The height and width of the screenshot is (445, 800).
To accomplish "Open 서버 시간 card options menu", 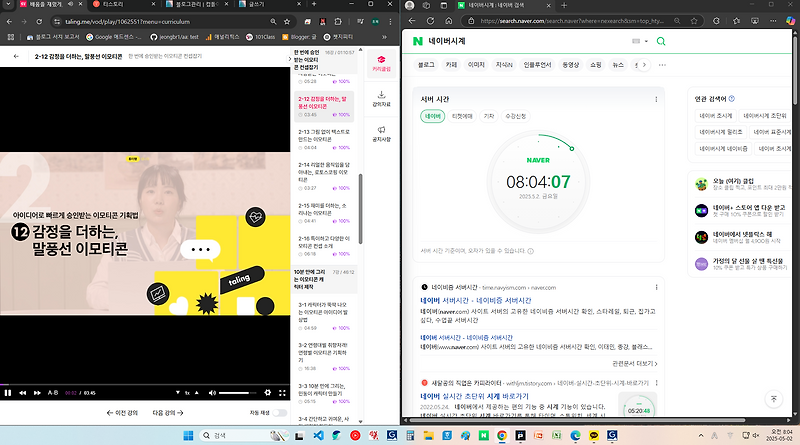I will [x=656, y=100].
